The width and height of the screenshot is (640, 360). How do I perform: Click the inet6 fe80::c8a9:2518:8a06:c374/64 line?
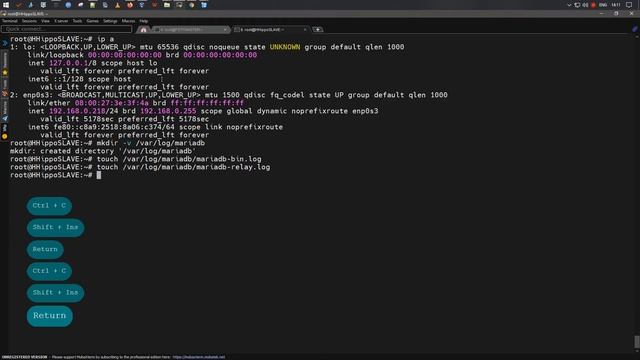(155, 127)
